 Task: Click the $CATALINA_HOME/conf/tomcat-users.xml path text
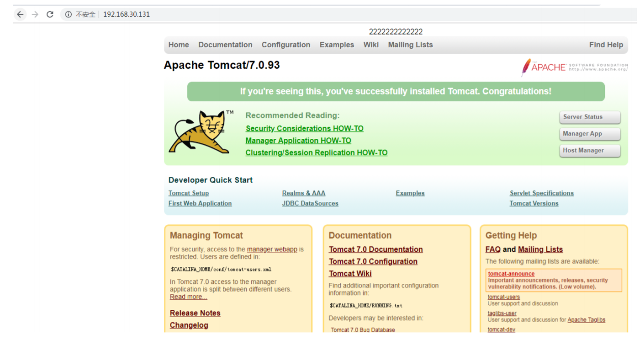pyautogui.click(x=221, y=270)
